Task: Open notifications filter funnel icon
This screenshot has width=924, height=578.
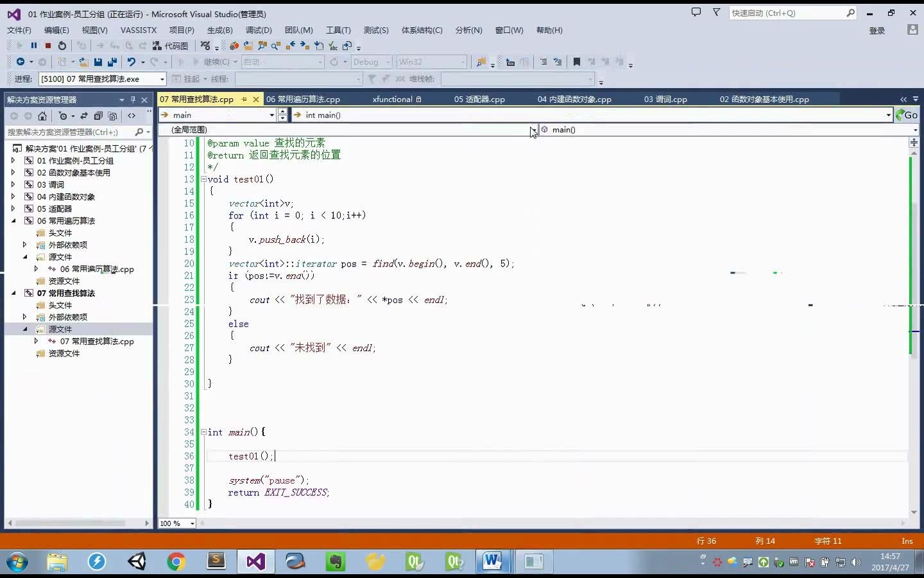Action: 717,12
